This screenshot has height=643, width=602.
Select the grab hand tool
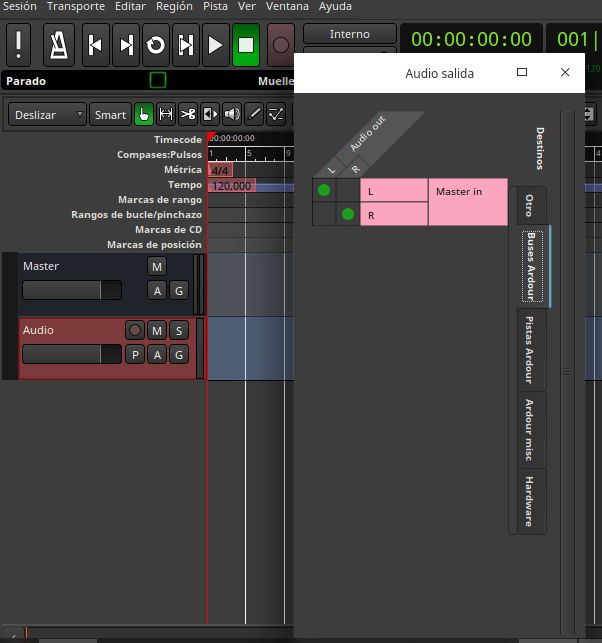(x=144, y=115)
